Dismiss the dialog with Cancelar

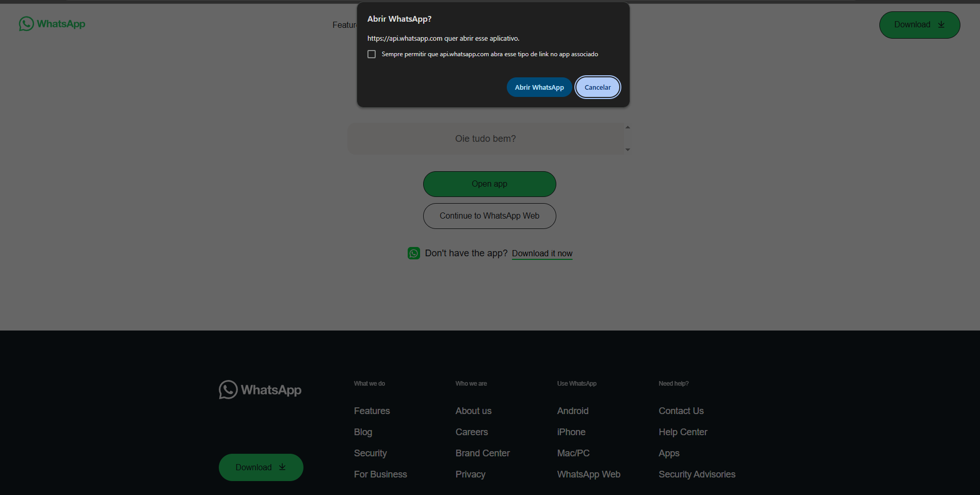pos(598,87)
